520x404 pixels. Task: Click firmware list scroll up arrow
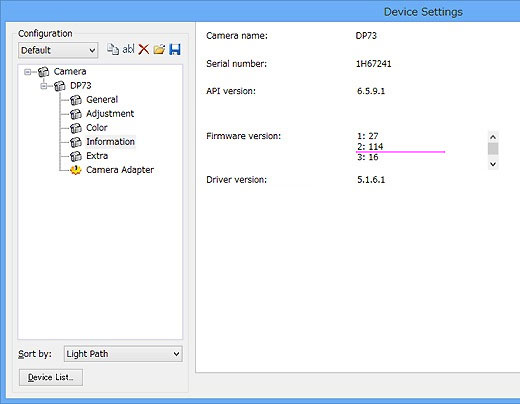(x=493, y=137)
